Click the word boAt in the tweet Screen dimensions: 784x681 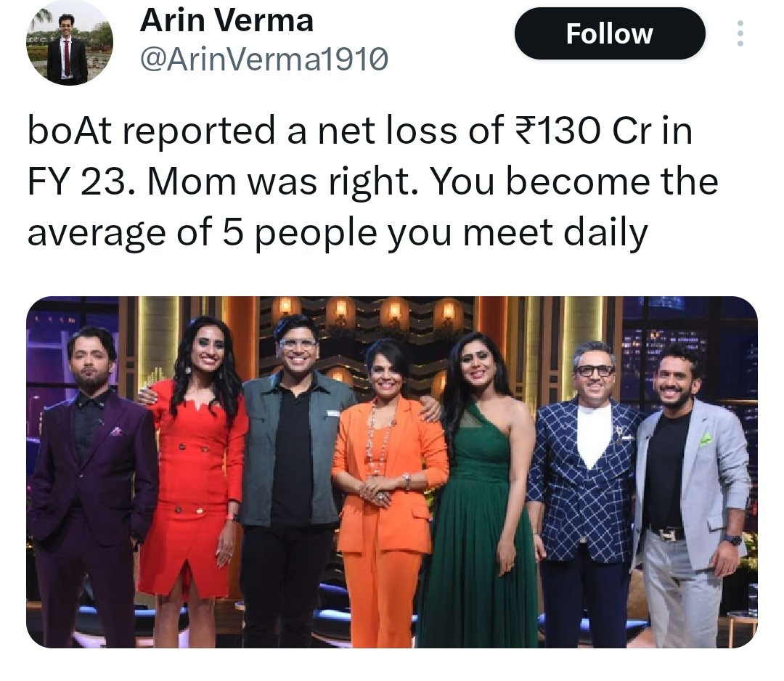point(69,131)
